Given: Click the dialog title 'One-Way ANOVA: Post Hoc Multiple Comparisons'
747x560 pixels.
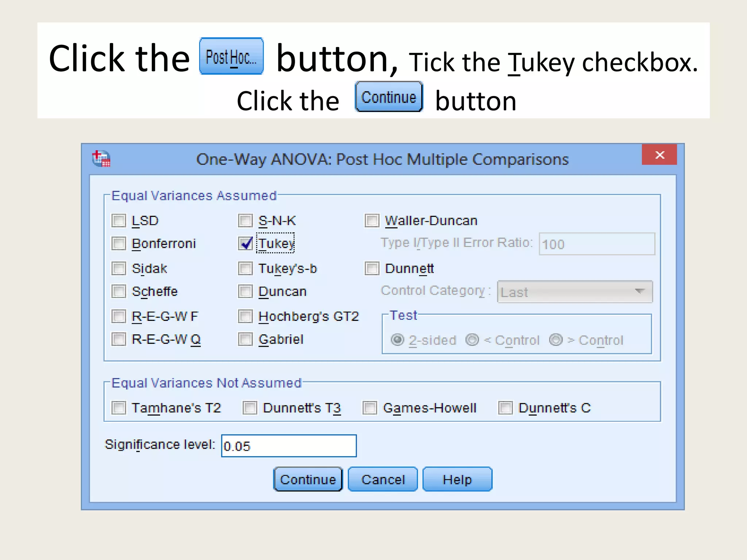Looking at the screenshot, I should coord(382,159).
